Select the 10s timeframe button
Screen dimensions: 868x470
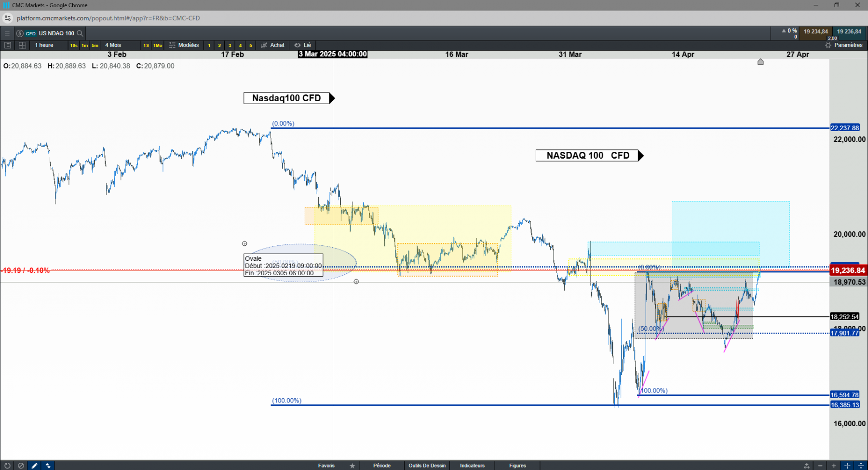pos(73,45)
